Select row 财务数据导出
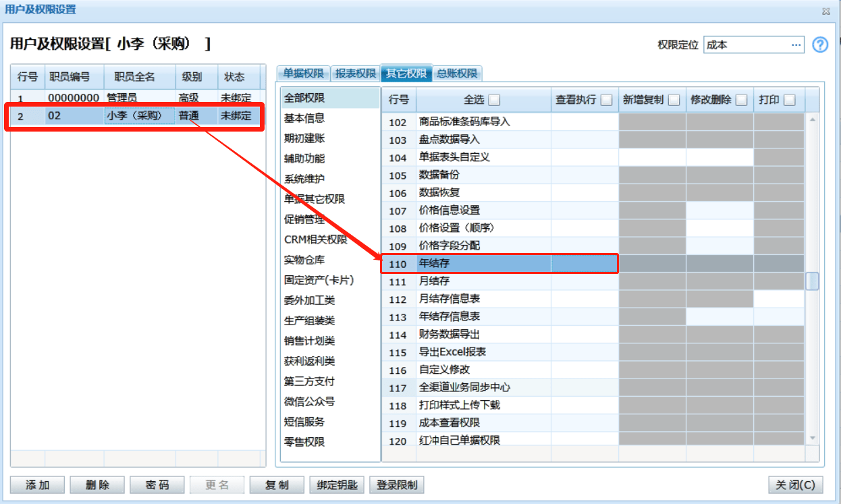The width and height of the screenshot is (841, 504). point(593,334)
